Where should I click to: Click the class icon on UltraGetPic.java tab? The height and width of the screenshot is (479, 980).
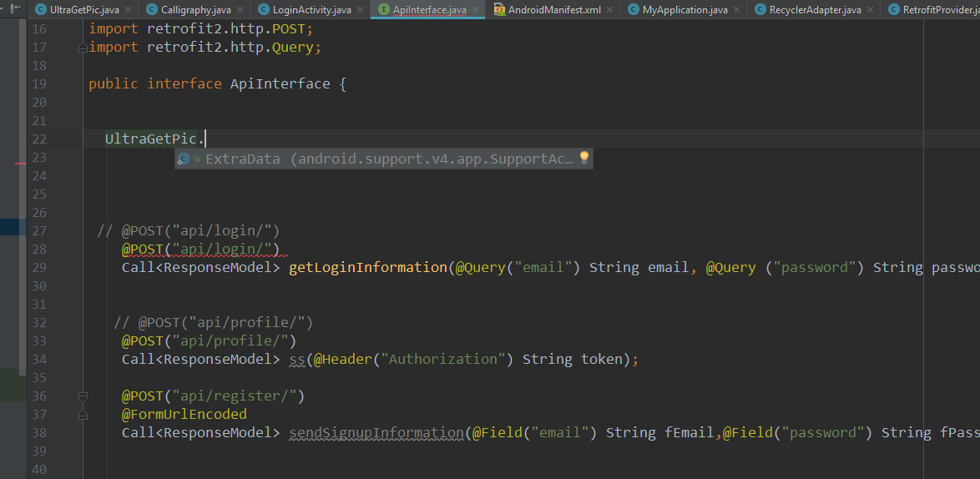pos(40,10)
